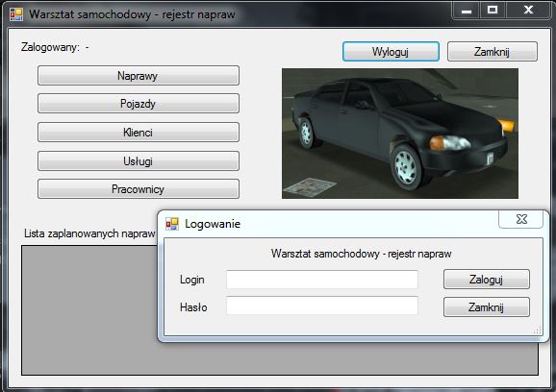Open the Usługi section
This screenshot has height=392, width=556.
(x=139, y=161)
